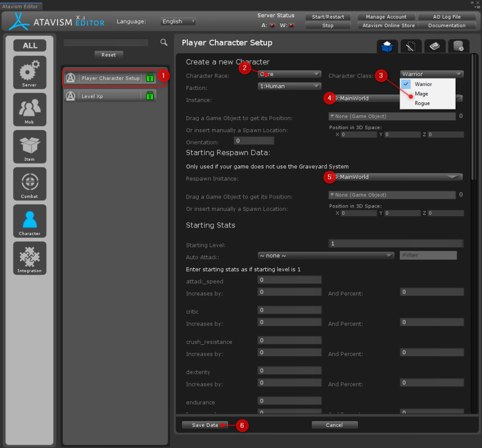This screenshot has height=448, width=482.
Task: Open the Combat category
Action: point(30,184)
